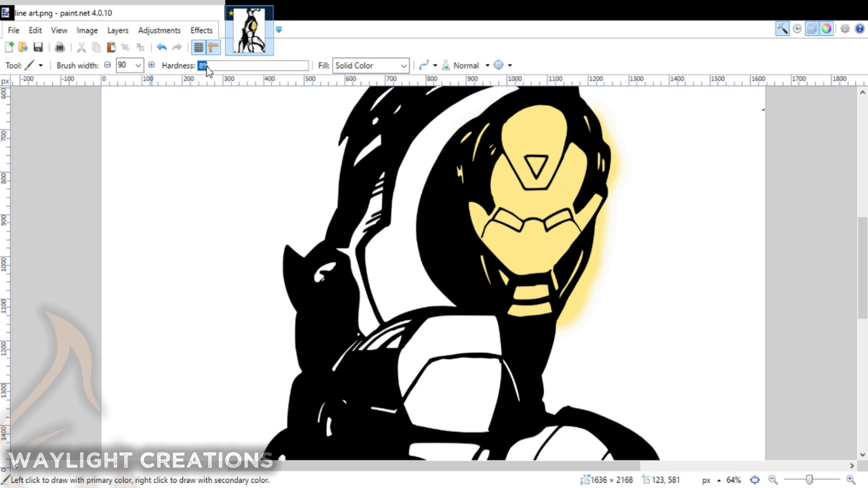Click the Save floppy disk icon
Image resolution: width=868 pixels, height=488 pixels.
(x=38, y=47)
